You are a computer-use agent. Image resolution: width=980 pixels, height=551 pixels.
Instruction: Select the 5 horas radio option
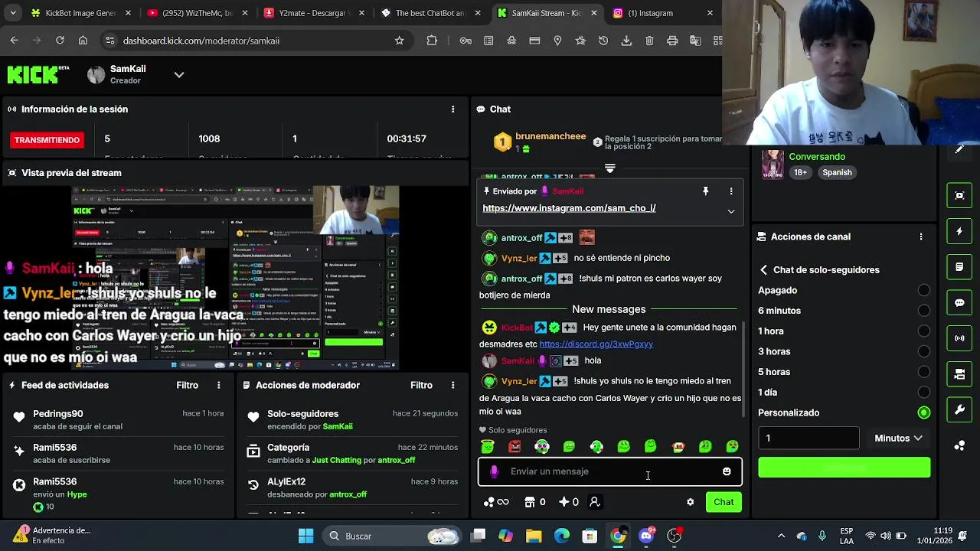click(x=924, y=372)
